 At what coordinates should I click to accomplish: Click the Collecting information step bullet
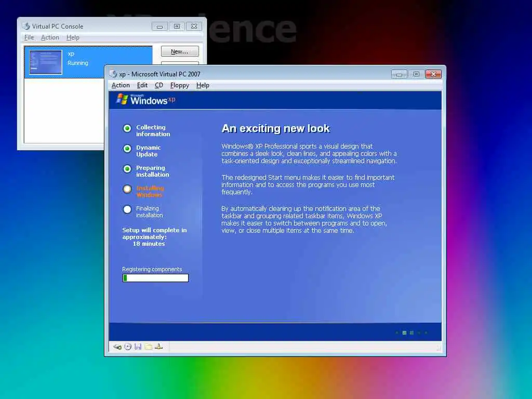tap(127, 128)
